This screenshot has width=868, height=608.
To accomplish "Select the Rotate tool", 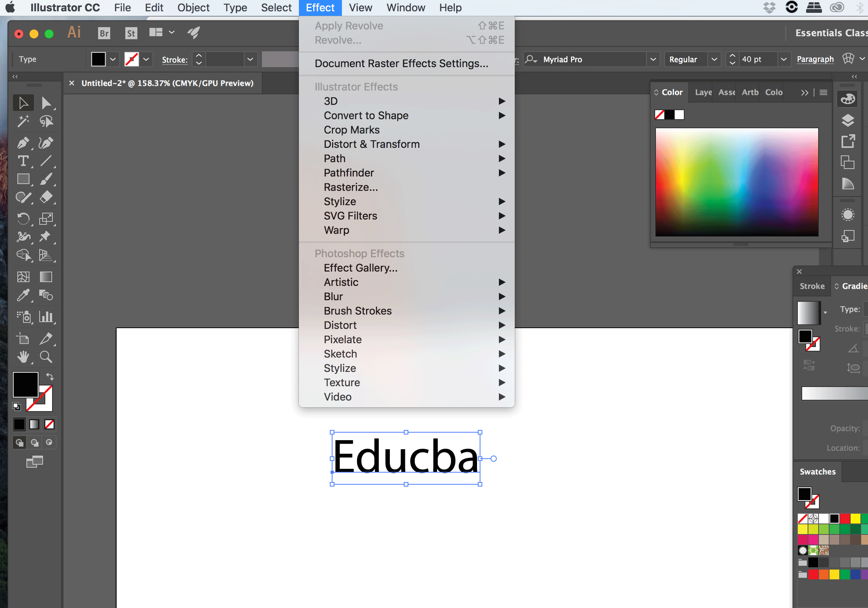I will [x=23, y=218].
